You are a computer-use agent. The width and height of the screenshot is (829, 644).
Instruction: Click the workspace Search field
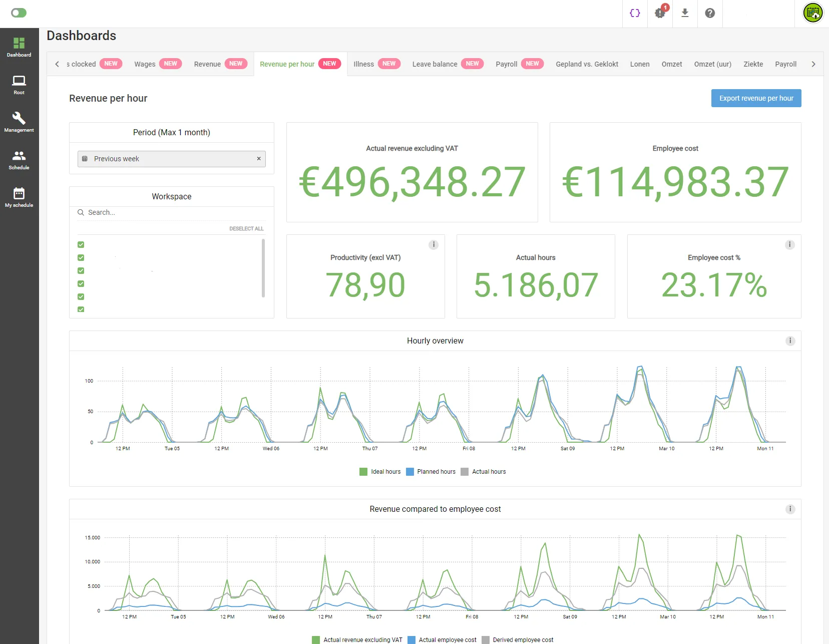pyautogui.click(x=171, y=212)
